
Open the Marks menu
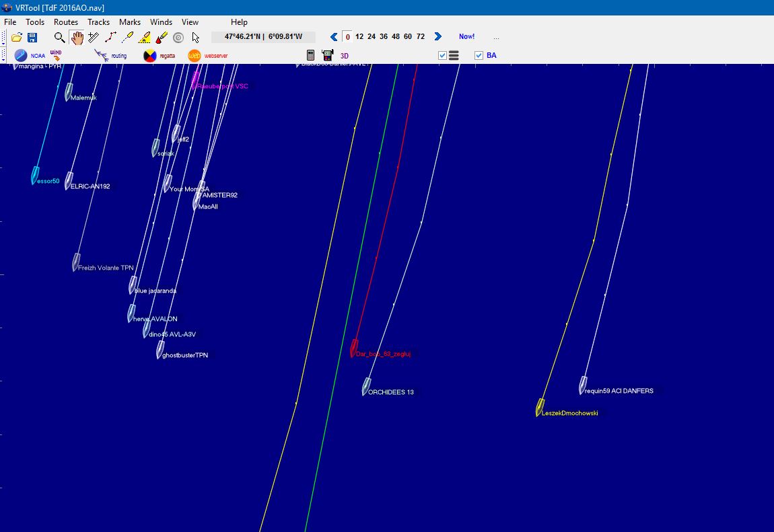point(130,22)
